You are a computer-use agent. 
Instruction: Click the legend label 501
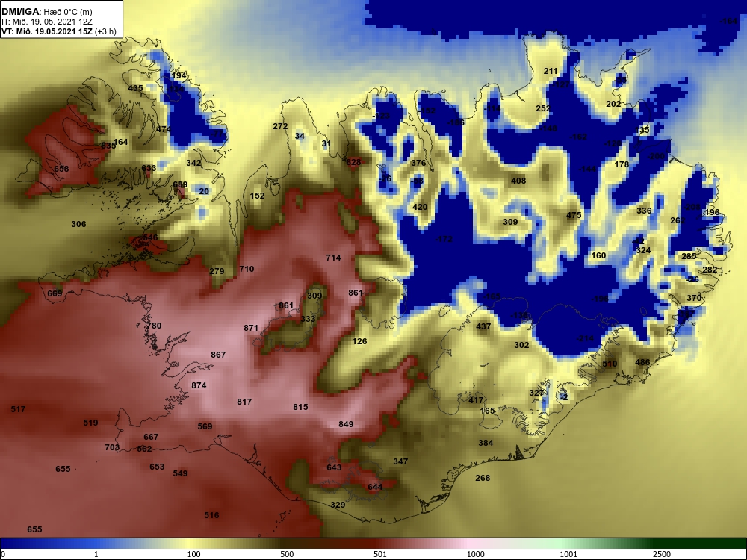pos(380,554)
